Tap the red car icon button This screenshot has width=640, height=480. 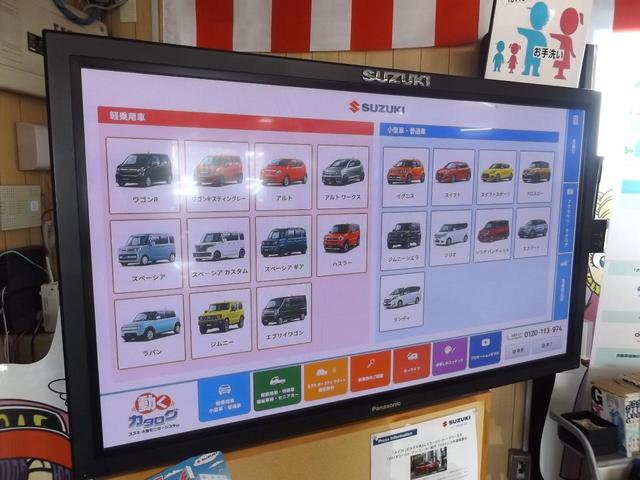click(411, 363)
